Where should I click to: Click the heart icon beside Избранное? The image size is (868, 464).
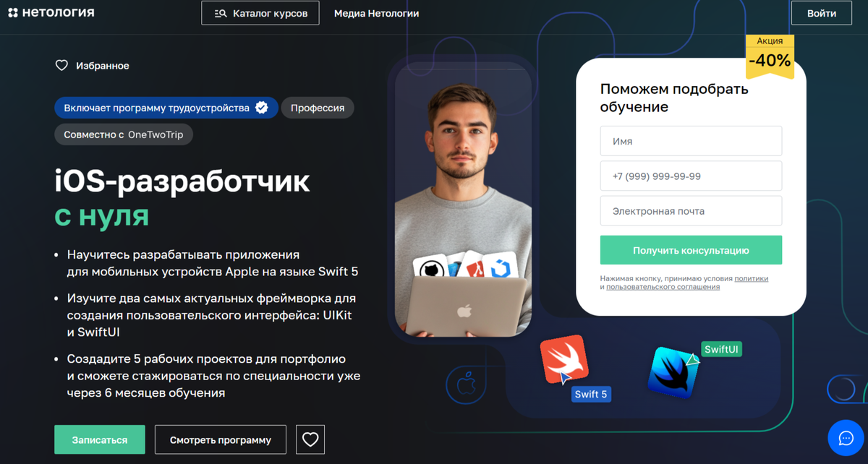(61, 66)
